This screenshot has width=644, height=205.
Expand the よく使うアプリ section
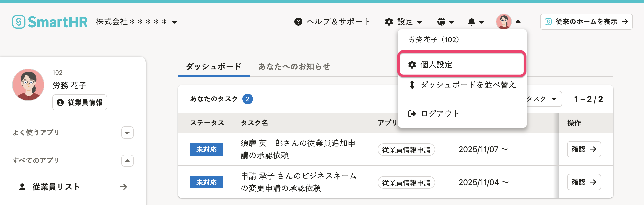tap(127, 133)
